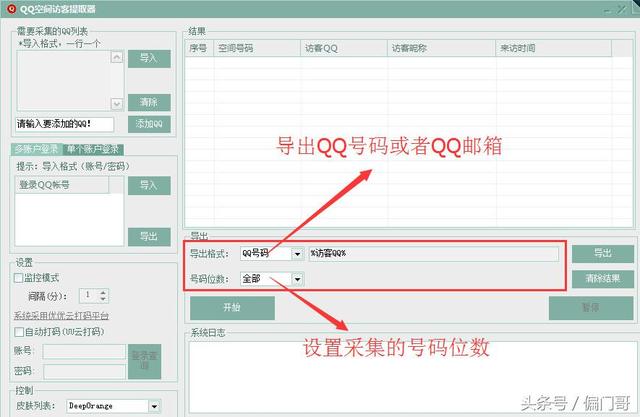Click the 开始 button
Viewport: 640px width, 417px height.
[x=232, y=308]
